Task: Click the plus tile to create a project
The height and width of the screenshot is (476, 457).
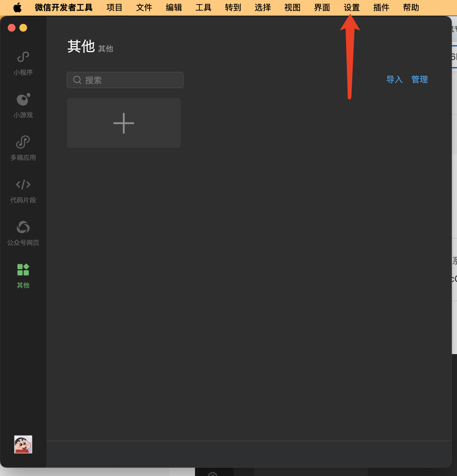Action: coord(124,123)
